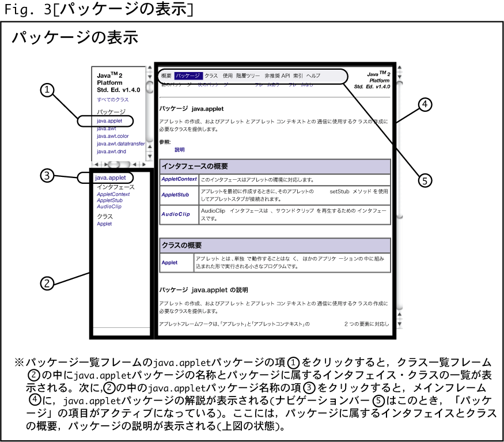504x442 pixels.
Task: Click up arrow below the package list scroll track
Action: click(x=149, y=147)
